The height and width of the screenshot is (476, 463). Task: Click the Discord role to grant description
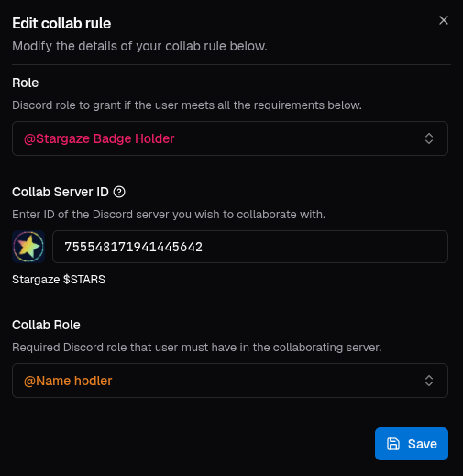[187, 105]
